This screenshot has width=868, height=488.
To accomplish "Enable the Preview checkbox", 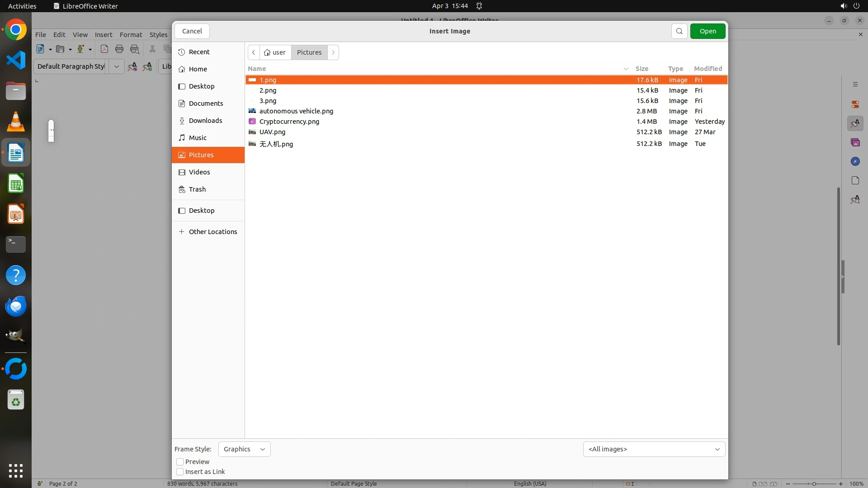I will (180, 462).
